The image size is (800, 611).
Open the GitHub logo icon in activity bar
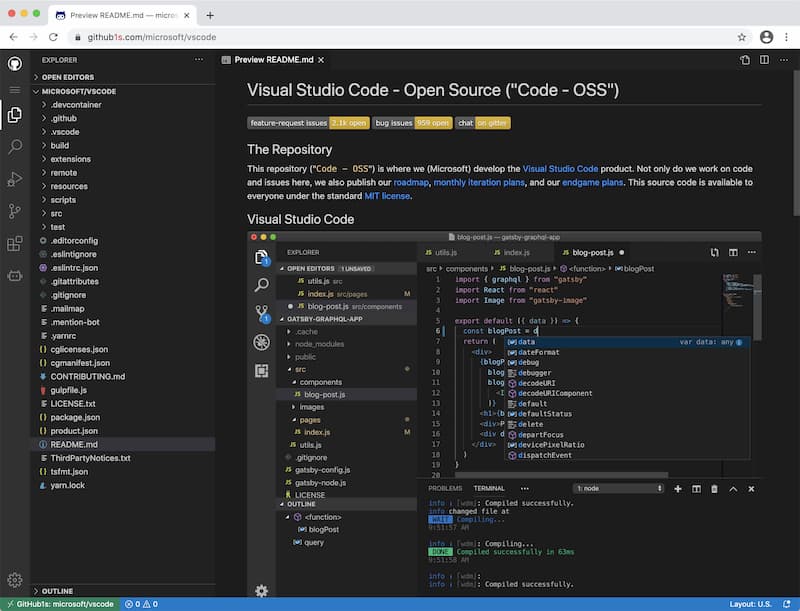pyautogui.click(x=15, y=64)
